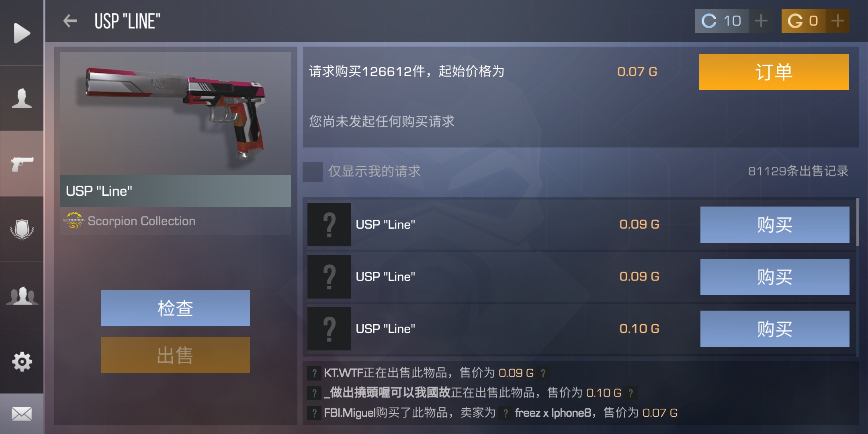
Task: Open the friends group sidebar icon
Action: pyautogui.click(x=22, y=295)
